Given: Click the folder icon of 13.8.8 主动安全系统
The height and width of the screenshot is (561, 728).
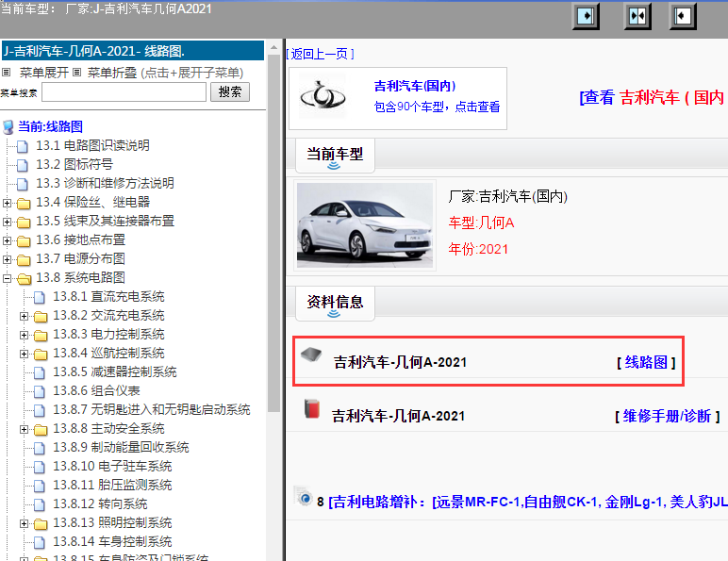Looking at the screenshot, I should tap(41, 430).
